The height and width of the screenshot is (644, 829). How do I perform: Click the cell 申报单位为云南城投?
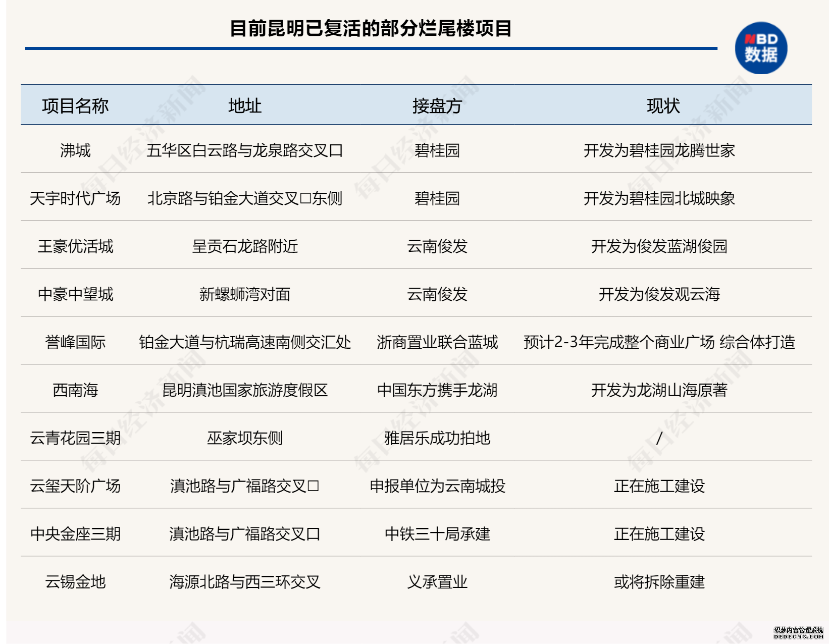[x=437, y=486]
